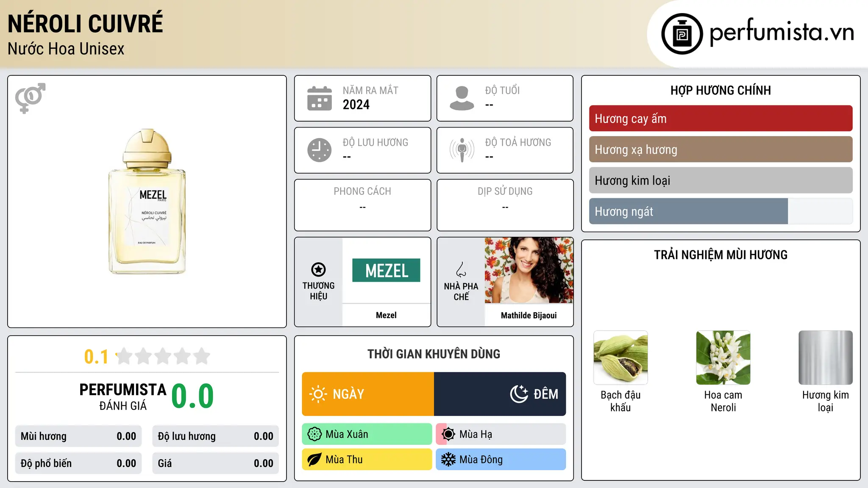
Task: Click the perfumista.vn perfume bottle logo icon
Action: pyautogui.click(x=682, y=34)
